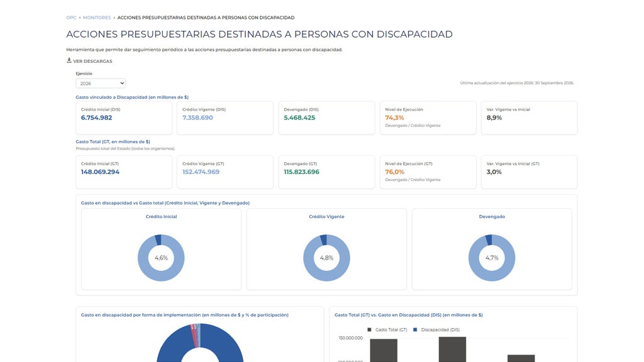Click the Crédito Vigente (GT) value 152.474.969
This screenshot has height=362, width=644.
click(201, 172)
